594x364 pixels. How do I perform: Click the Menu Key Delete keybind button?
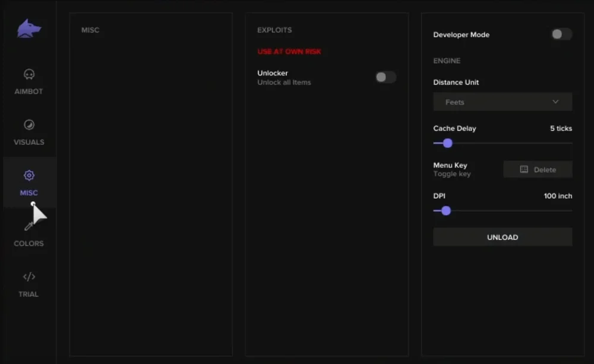[x=538, y=170]
